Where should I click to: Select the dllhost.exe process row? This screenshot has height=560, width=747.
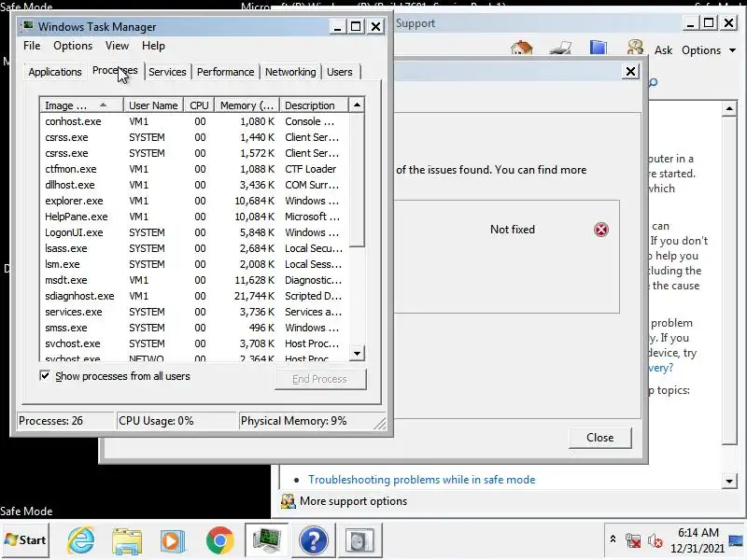[195, 185]
